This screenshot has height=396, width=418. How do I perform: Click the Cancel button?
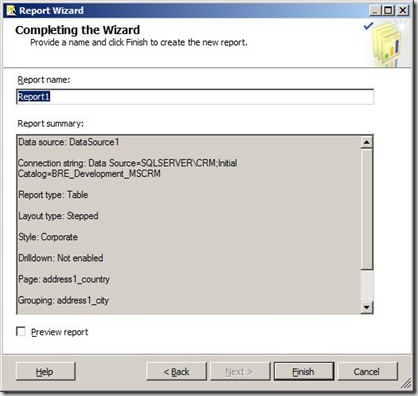(x=367, y=371)
